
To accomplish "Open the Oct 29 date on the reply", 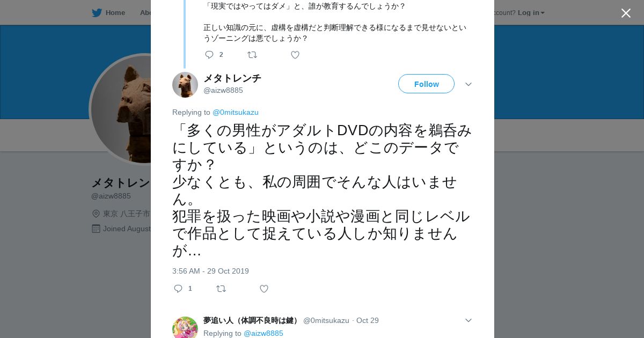I will 368,320.
